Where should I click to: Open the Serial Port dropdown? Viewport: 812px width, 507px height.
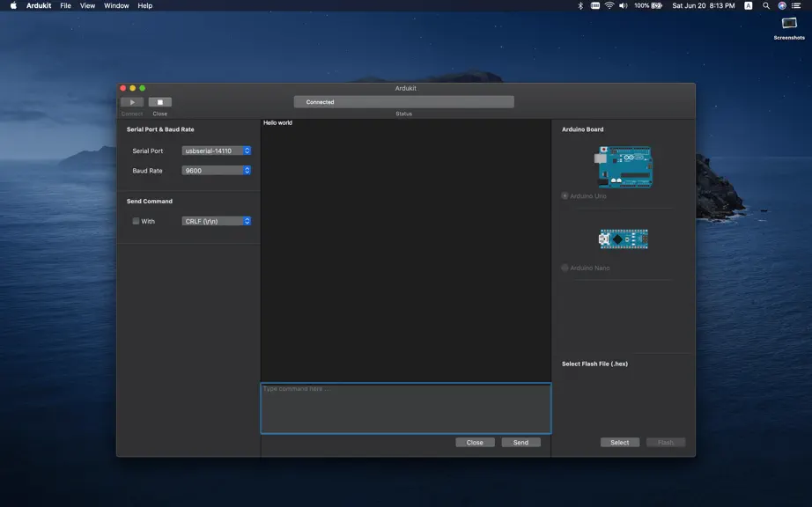217,151
